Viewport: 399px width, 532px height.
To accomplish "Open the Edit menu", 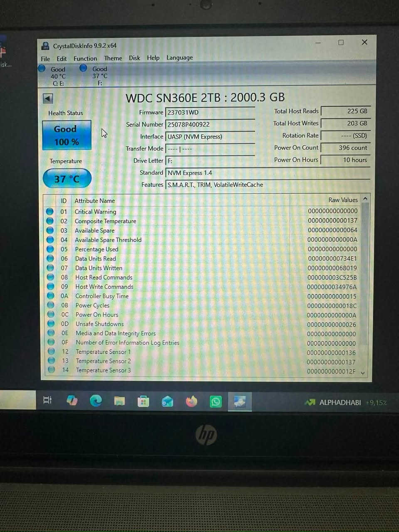I will click(62, 59).
